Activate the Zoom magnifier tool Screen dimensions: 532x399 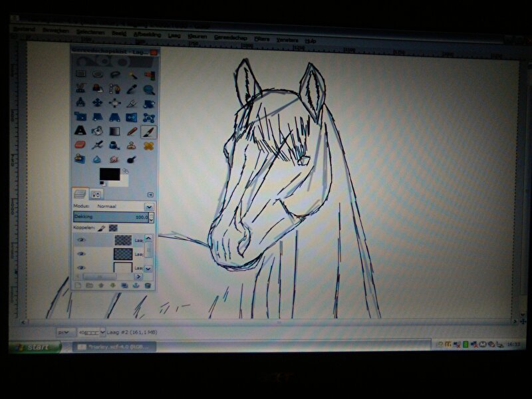click(149, 88)
